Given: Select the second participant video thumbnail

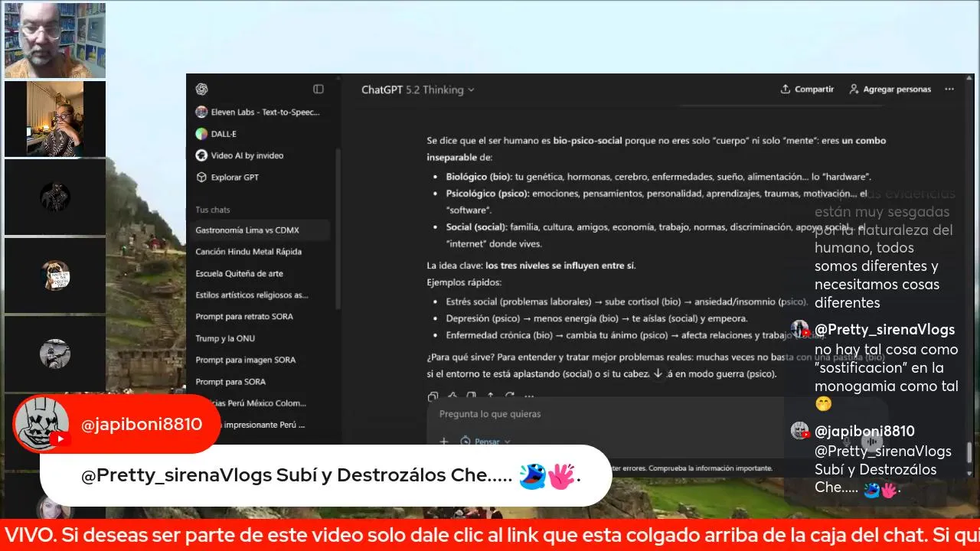Looking at the screenshot, I should tap(55, 119).
